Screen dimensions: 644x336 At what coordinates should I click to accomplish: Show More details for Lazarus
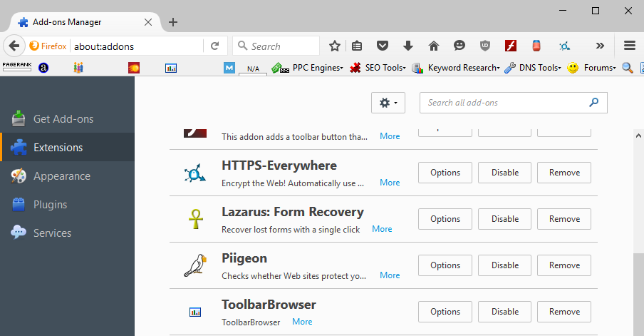pos(382,229)
